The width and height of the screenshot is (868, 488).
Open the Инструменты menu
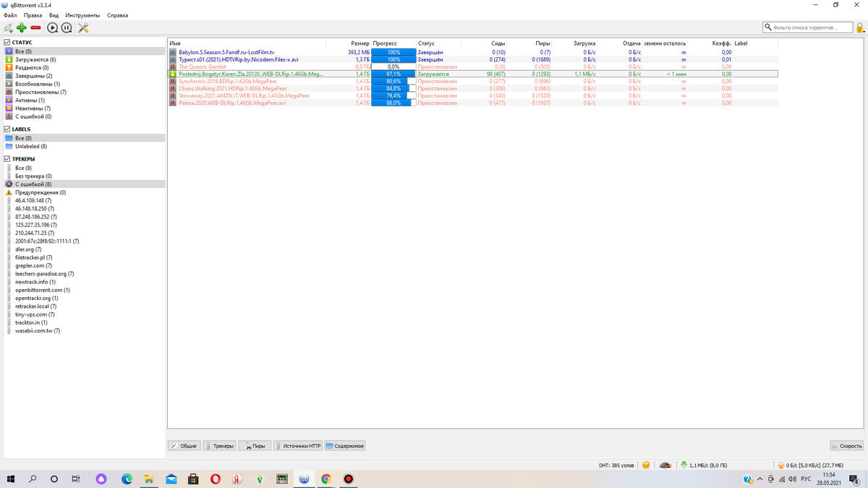(x=82, y=15)
